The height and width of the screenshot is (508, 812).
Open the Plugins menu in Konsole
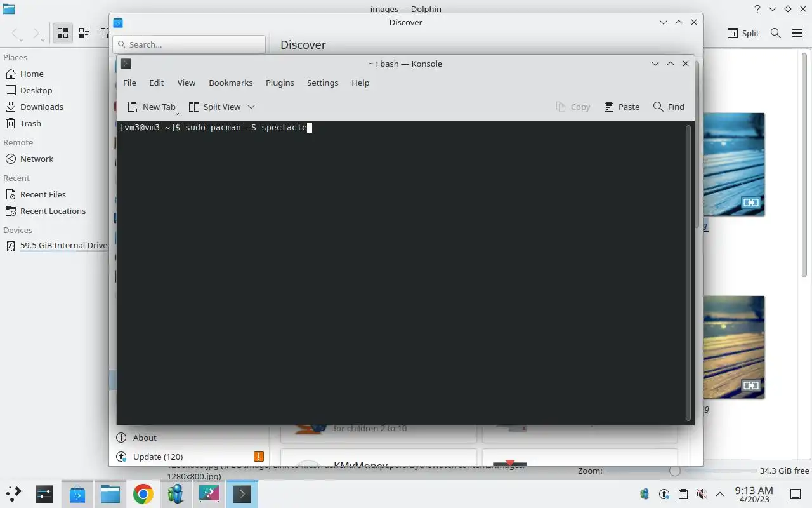tap(280, 83)
